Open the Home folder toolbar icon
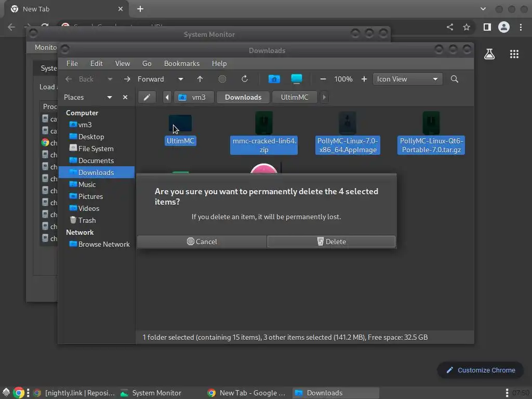The image size is (532, 399). click(274, 79)
